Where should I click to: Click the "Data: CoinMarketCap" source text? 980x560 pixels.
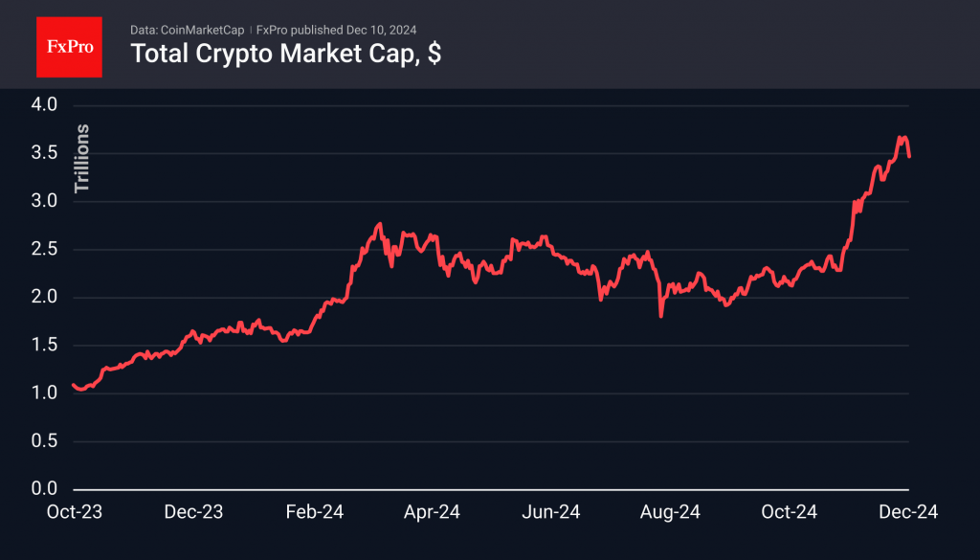(180, 30)
